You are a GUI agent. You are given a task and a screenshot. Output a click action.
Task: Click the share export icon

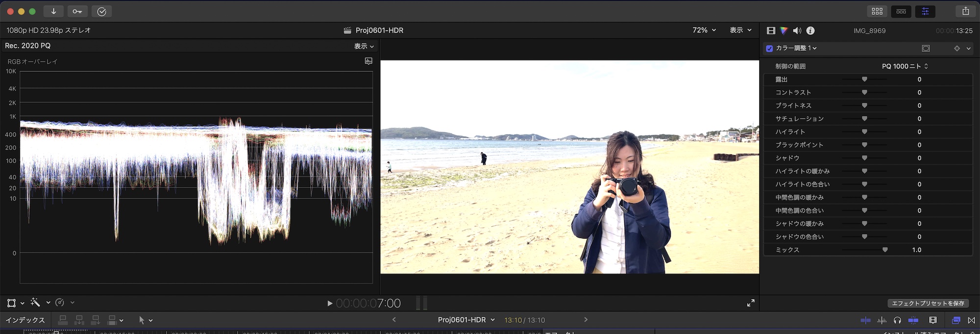tap(965, 11)
